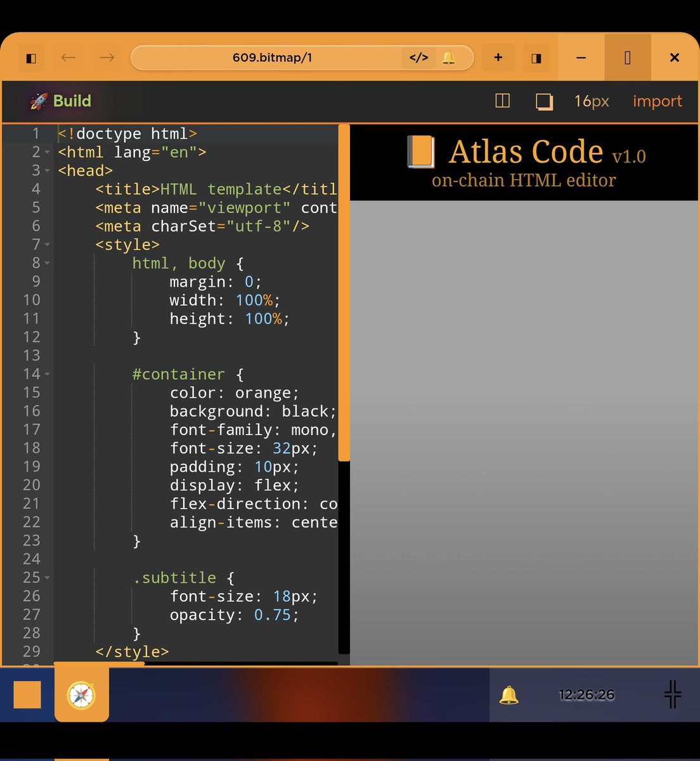
Task: Click the width: 100% declaration
Action: (224, 300)
